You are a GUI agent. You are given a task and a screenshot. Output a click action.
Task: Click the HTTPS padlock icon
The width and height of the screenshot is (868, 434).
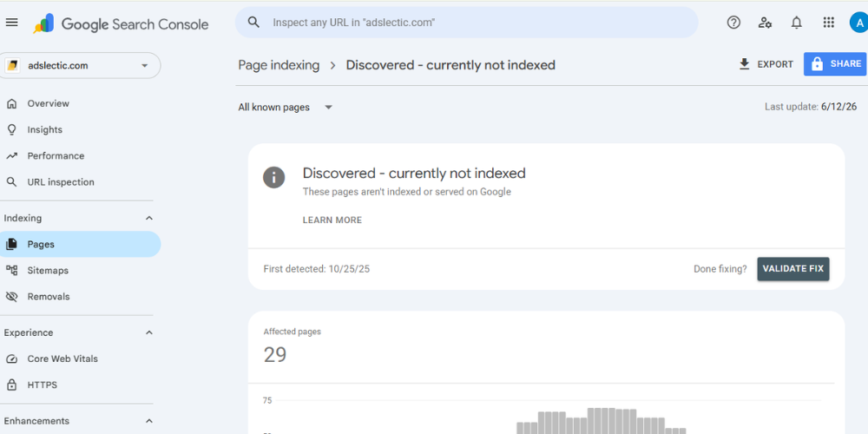[x=11, y=385]
